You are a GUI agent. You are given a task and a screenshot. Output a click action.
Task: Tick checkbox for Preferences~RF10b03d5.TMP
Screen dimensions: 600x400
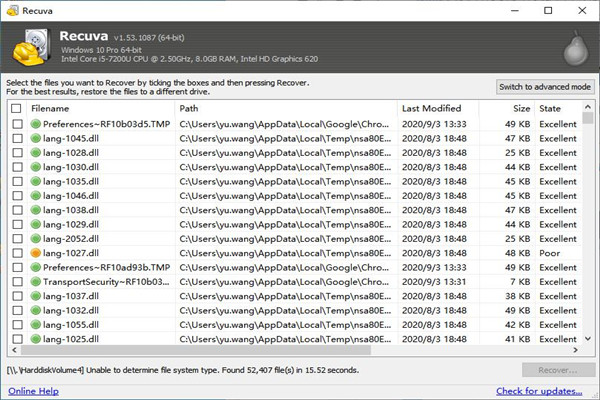point(17,124)
